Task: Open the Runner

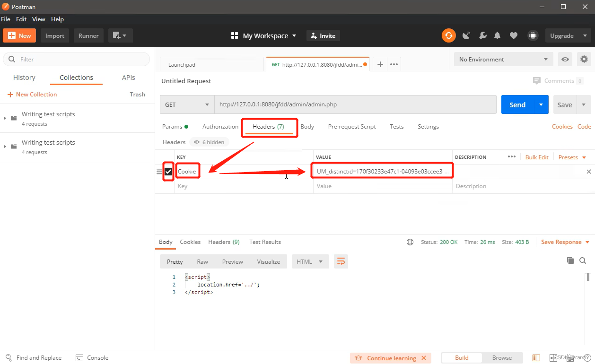Action: point(88,35)
